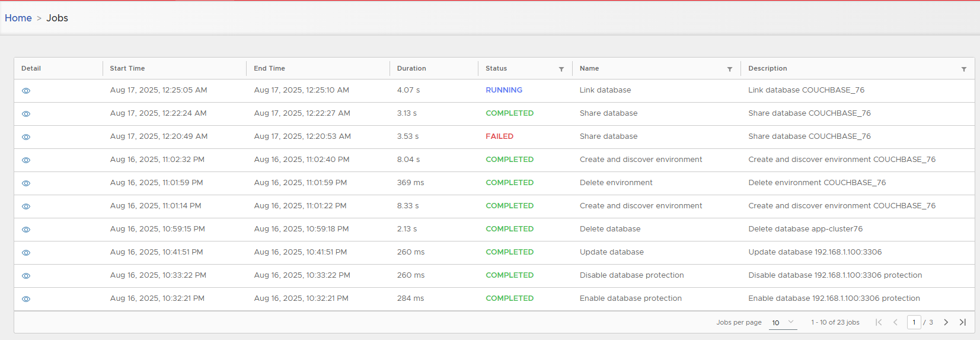Sort by Start Time column header
Image resolution: width=980 pixels, height=340 pixels.
coord(127,68)
